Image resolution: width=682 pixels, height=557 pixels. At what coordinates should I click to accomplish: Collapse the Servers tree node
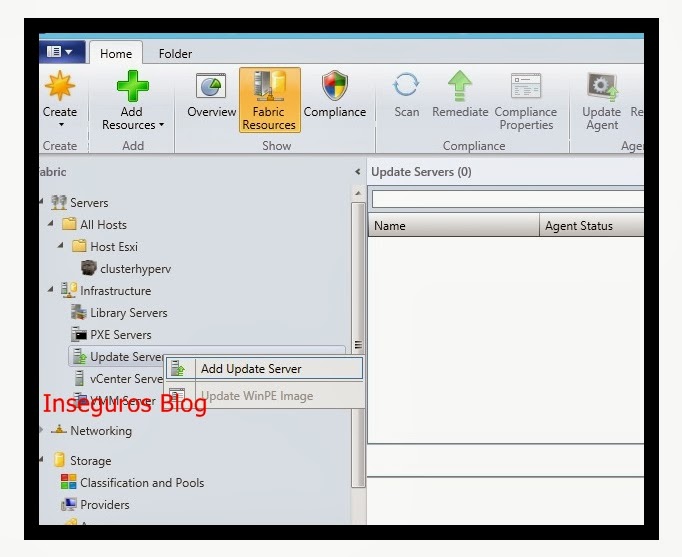42,203
